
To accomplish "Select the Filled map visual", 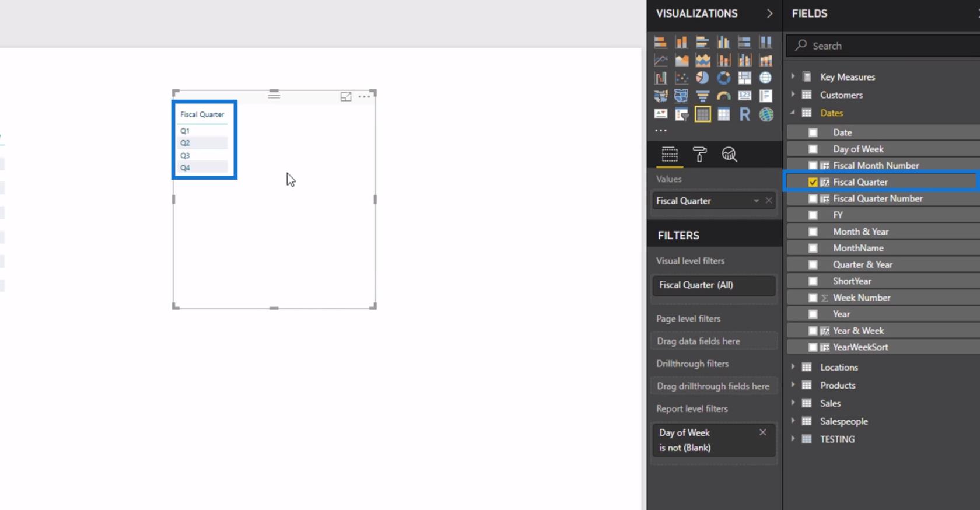I will (x=660, y=96).
